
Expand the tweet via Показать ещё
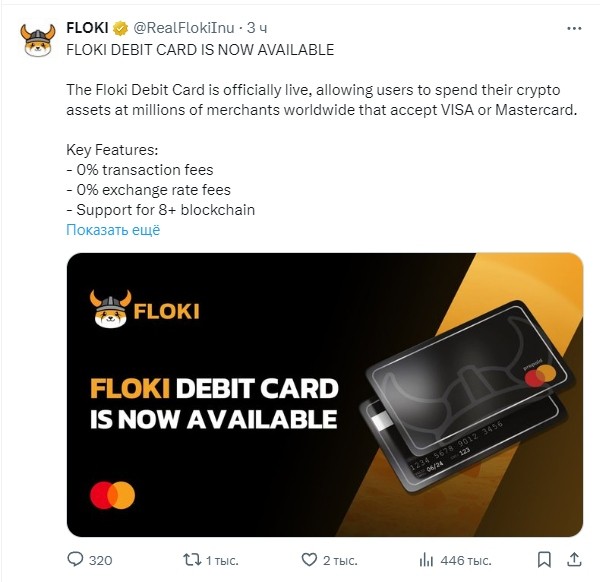[113, 230]
